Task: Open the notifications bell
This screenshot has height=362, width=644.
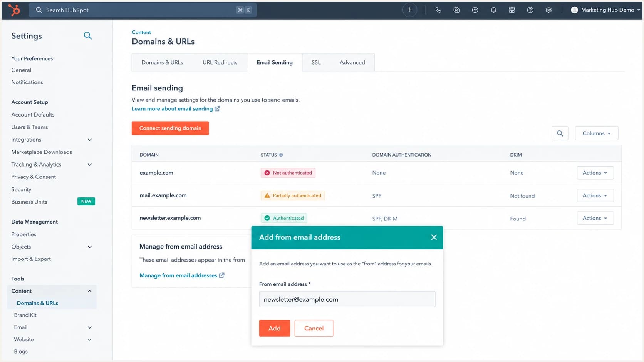Action: pos(493,10)
